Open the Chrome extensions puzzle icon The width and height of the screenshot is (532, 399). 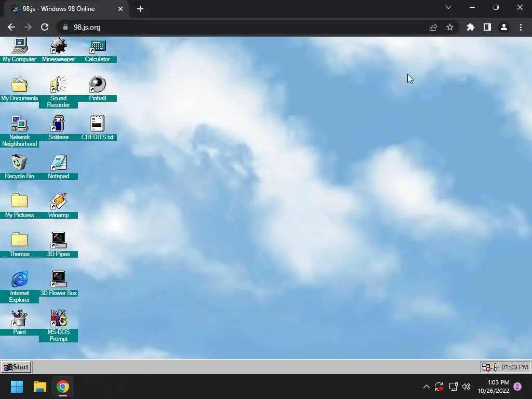click(471, 27)
